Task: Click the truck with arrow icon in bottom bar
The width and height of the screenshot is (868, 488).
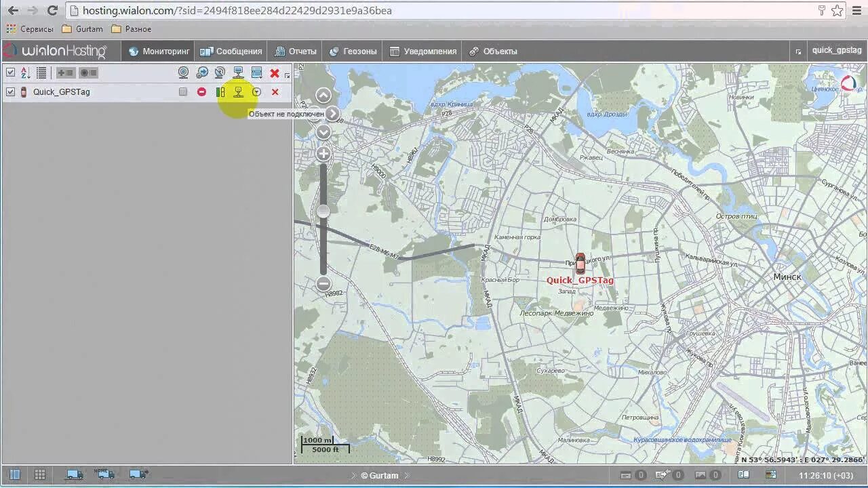Action: pyautogui.click(x=138, y=474)
